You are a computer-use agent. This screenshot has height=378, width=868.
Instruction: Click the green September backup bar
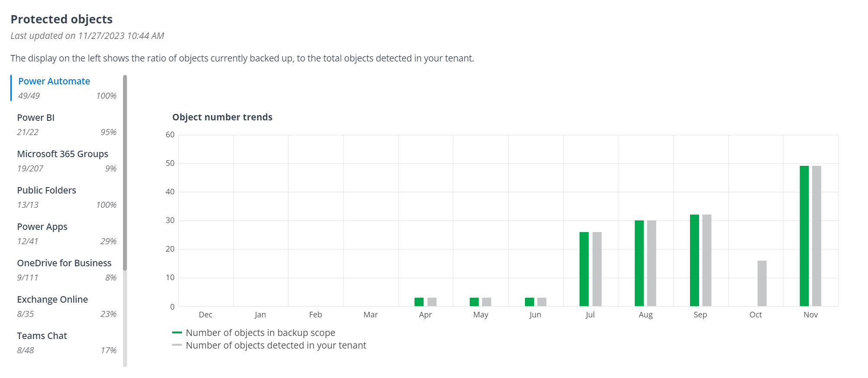click(694, 260)
